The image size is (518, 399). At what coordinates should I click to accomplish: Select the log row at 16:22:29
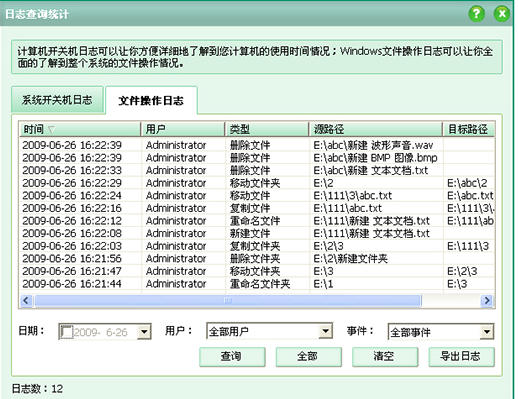click(x=257, y=183)
